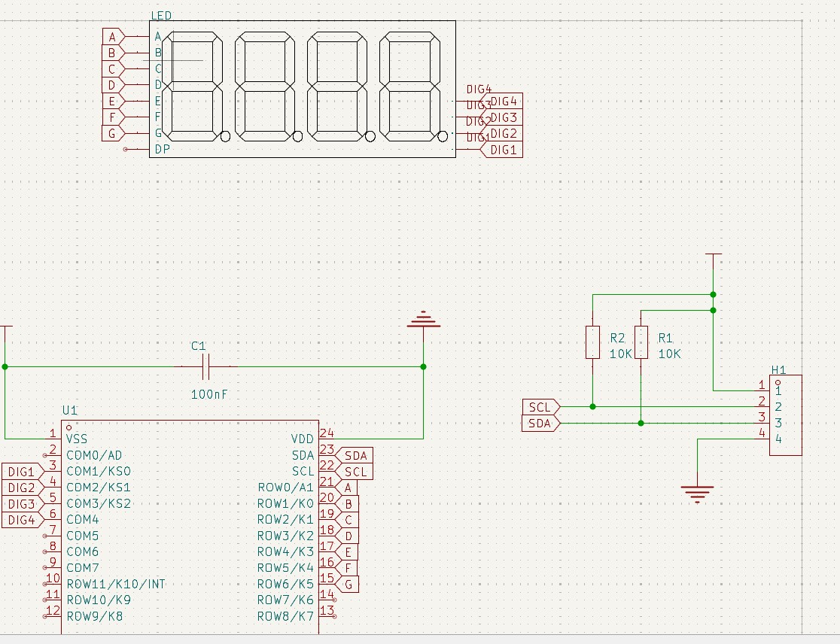Click the 10K value text of R1
This screenshot has height=644, width=840.
coord(669,354)
